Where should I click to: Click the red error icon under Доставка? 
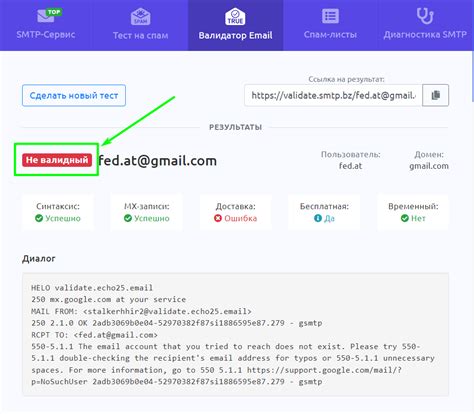click(218, 218)
